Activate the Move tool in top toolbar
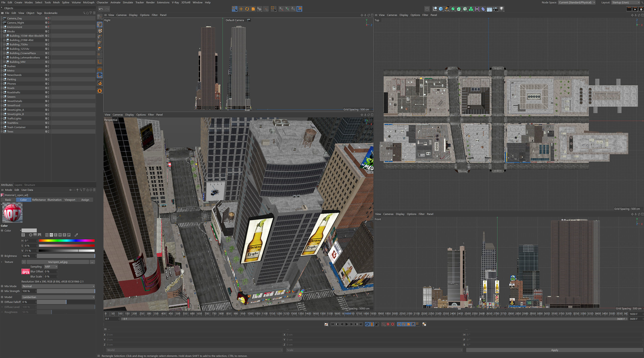Viewport: 644px width, 358px height. click(x=241, y=9)
